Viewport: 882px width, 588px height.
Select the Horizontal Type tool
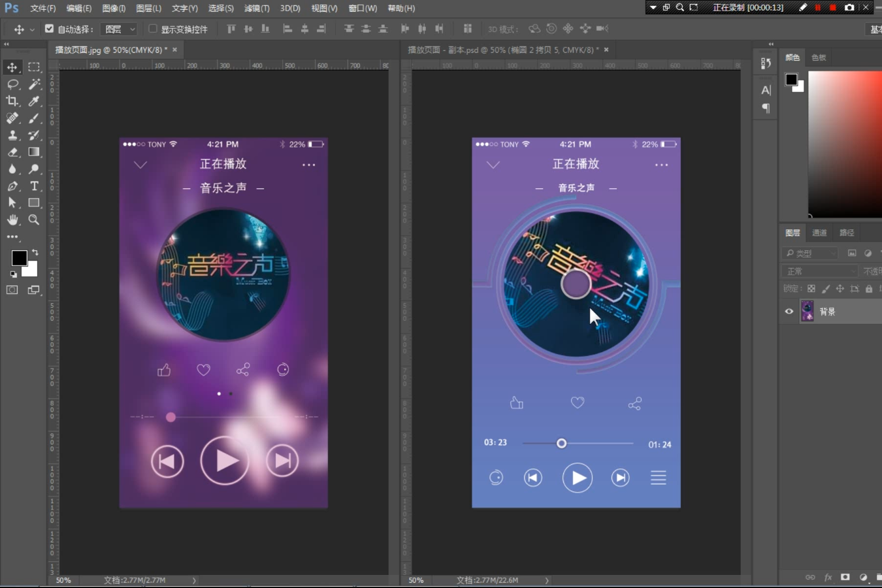34,186
